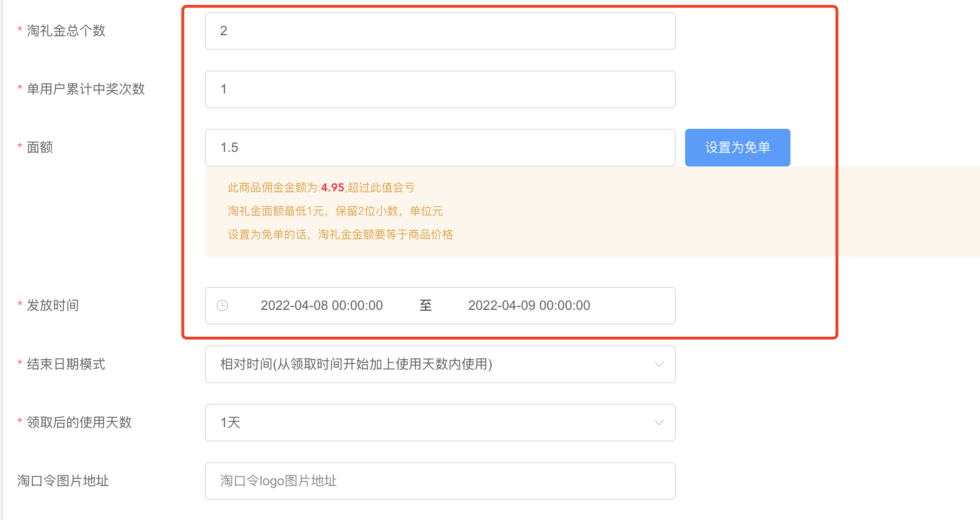Image resolution: width=980 pixels, height=520 pixels.
Task: Expand the 结束日期模式 chevron arrow
Action: (659, 364)
